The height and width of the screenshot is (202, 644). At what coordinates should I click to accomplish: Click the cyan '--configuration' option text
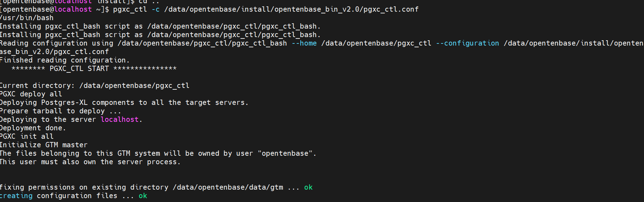[x=467, y=43]
